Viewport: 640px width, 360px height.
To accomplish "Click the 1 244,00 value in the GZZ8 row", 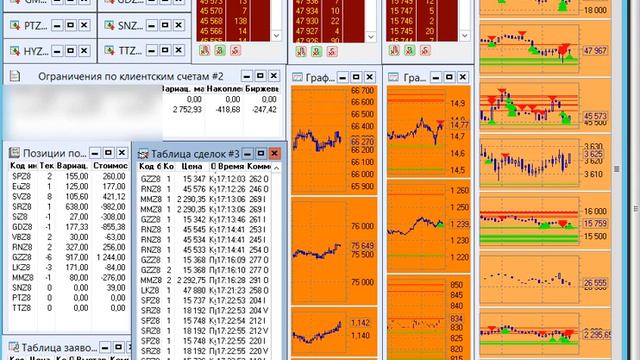I will point(111,258).
